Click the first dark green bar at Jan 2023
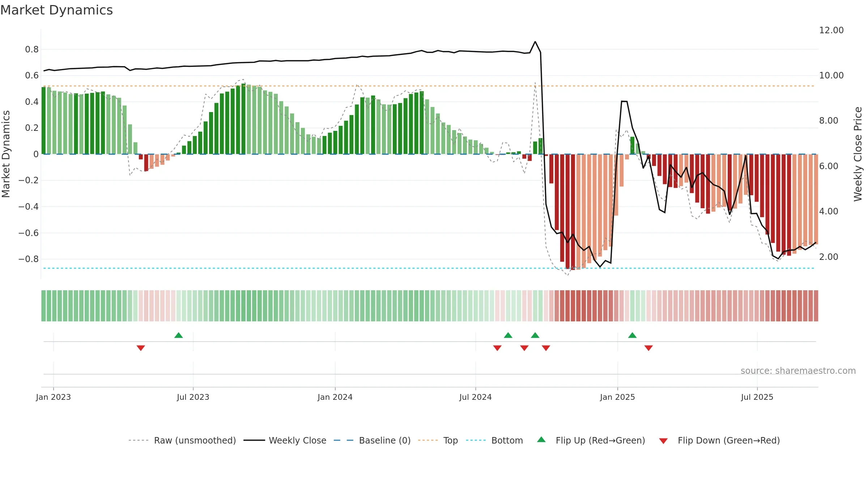Screen dimensions: 868x488 [43, 120]
